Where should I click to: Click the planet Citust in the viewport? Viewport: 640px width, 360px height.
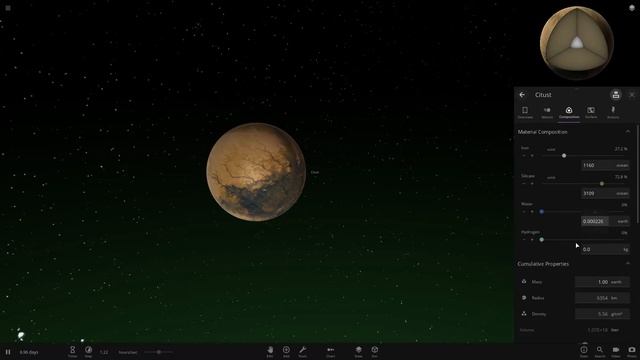coord(256,172)
